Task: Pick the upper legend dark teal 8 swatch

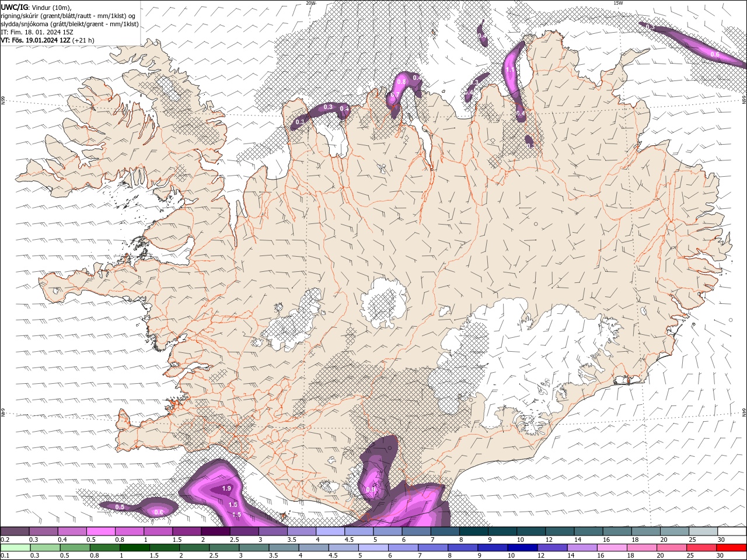Action: tap(474, 531)
